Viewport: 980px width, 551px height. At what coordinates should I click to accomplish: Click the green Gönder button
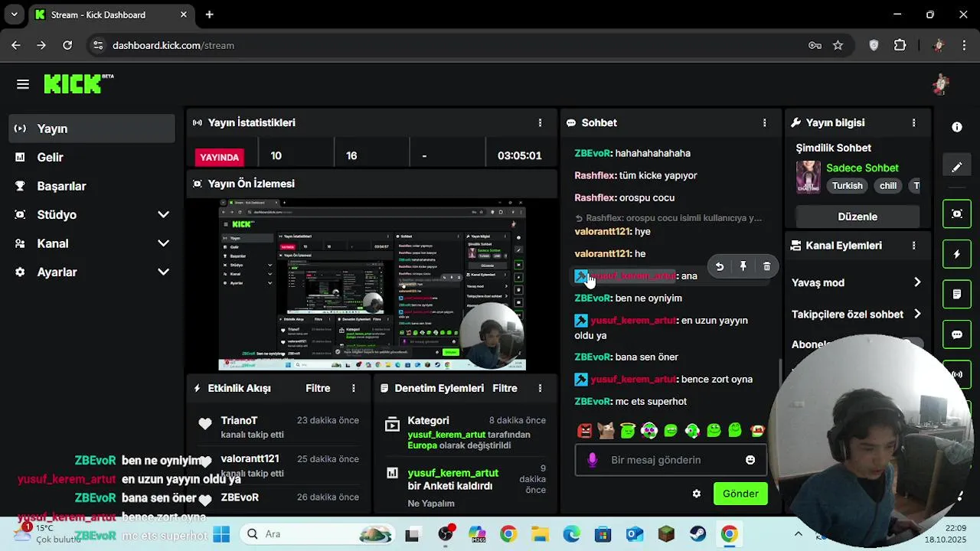pos(740,494)
